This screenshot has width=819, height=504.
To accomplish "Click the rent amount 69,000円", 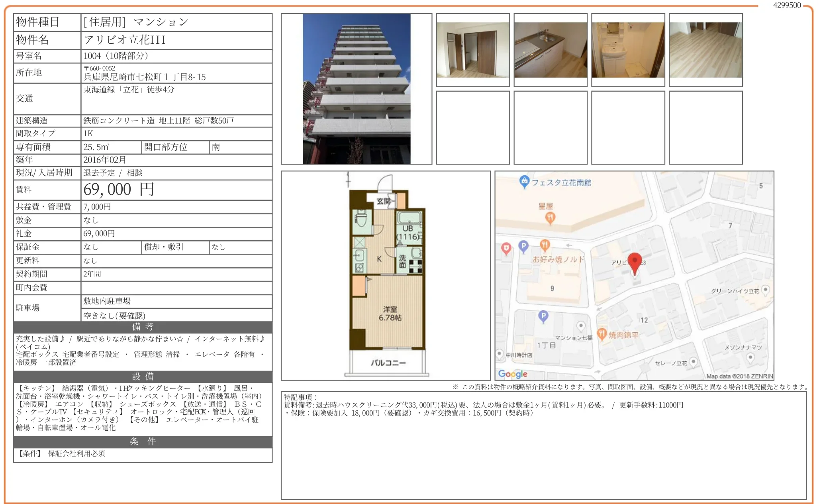I will click(118, 190).
